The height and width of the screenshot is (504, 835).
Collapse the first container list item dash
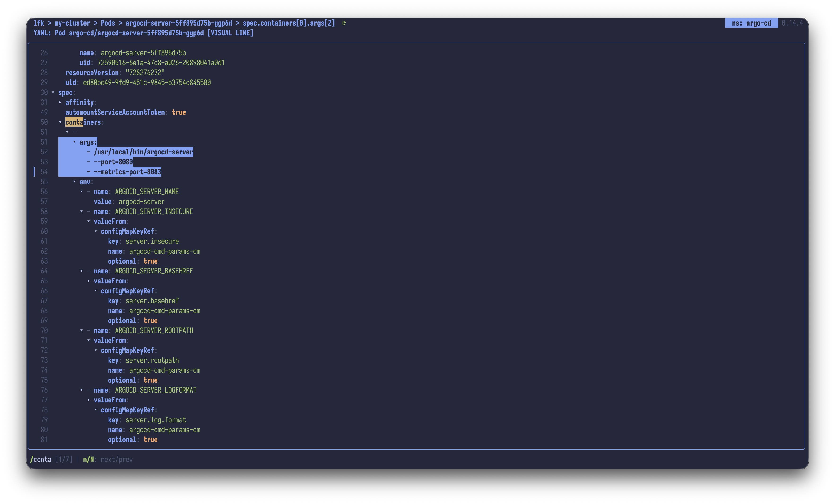[x=67, y=132]
